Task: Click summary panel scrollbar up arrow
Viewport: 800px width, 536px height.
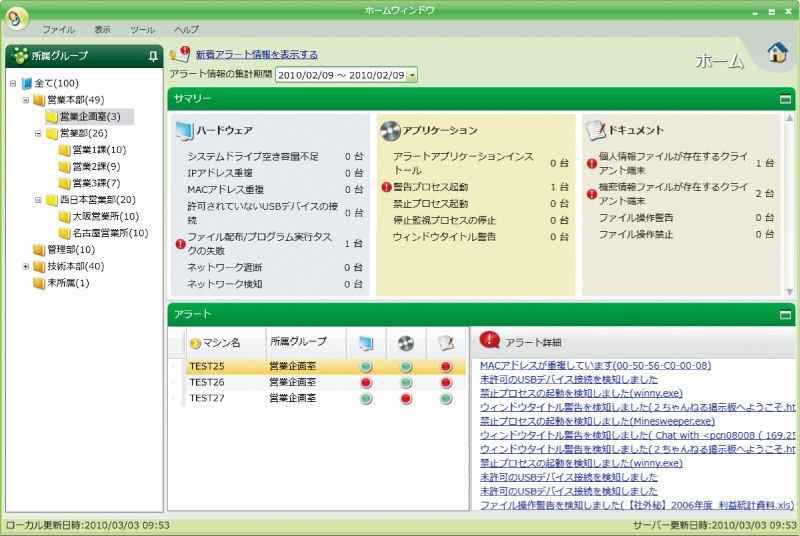Action: (x=789, y=118)
